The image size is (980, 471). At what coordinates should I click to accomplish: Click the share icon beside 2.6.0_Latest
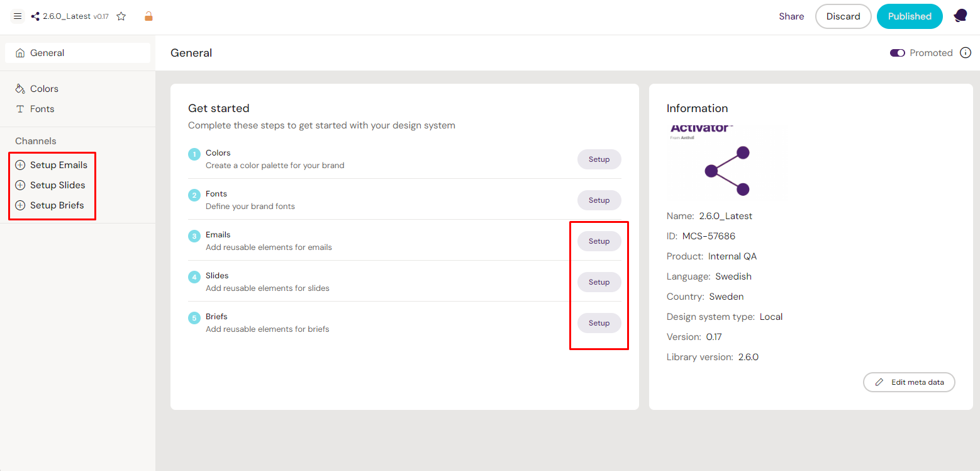tap(35, 16)
